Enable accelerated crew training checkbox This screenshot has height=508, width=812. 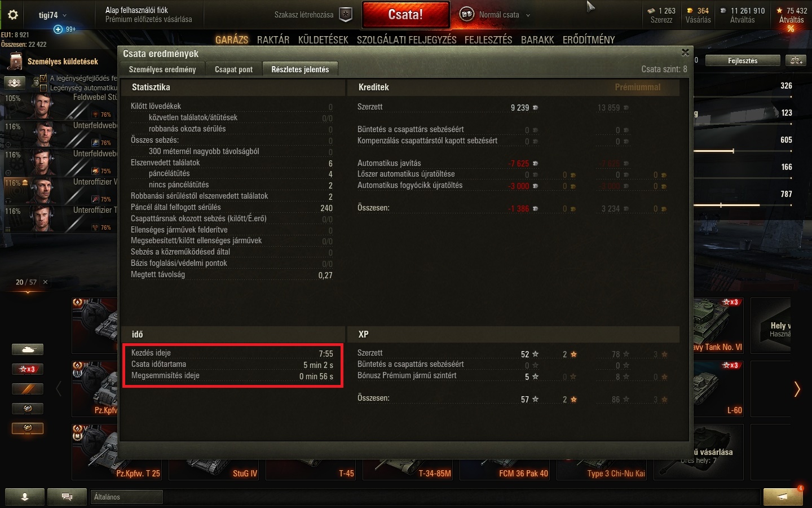[x=43, y=78]
